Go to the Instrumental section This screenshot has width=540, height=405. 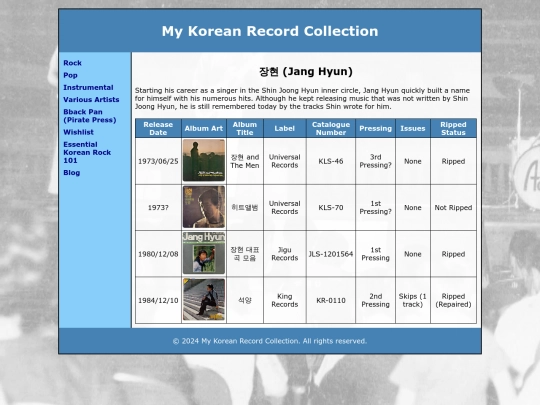pyautogui.click(x=88, y=87)
